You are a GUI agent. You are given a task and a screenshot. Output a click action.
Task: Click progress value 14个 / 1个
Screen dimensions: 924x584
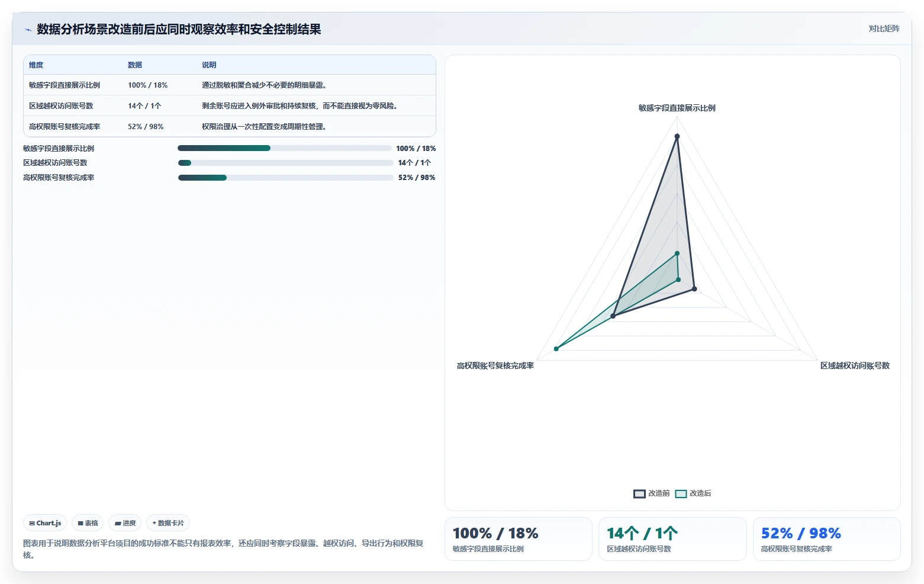414,163
